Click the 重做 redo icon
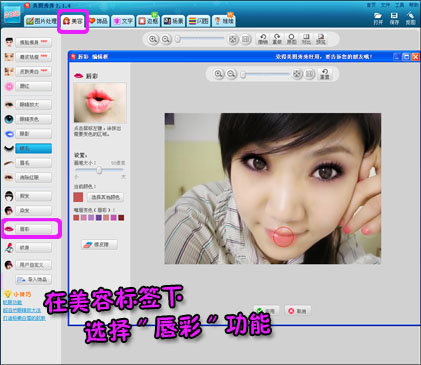 click(x=277, y=39)
